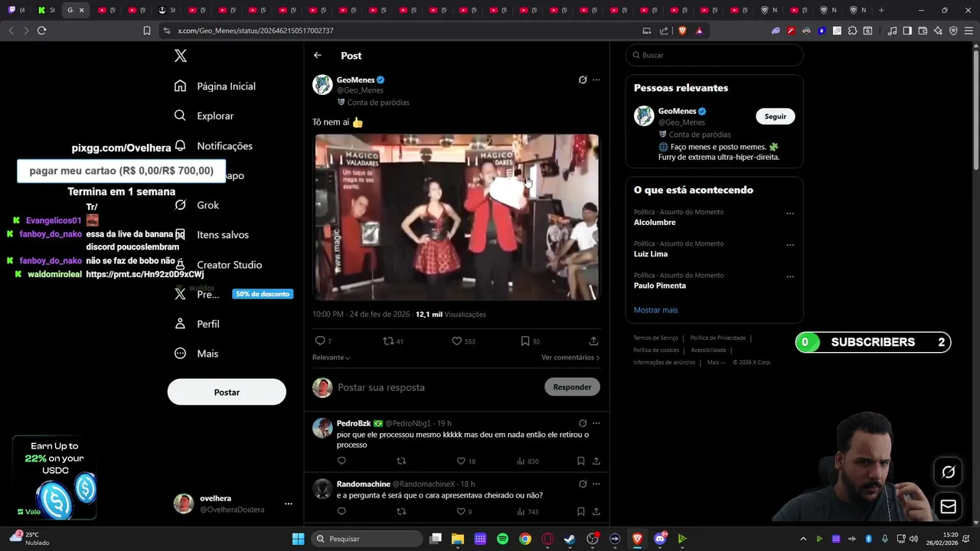Bookmark PedroBzk's reply
The image size is (980, 551).
580,461
